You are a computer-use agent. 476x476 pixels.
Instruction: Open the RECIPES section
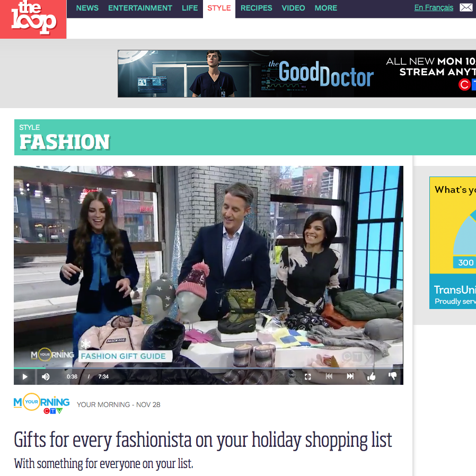tap(256, 8)
